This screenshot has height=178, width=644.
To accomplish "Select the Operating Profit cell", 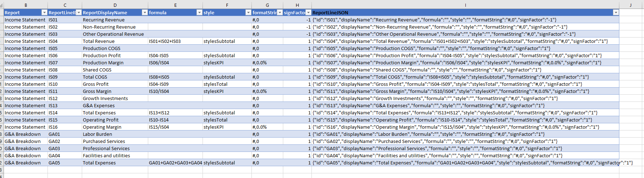I will coord(115,120).
